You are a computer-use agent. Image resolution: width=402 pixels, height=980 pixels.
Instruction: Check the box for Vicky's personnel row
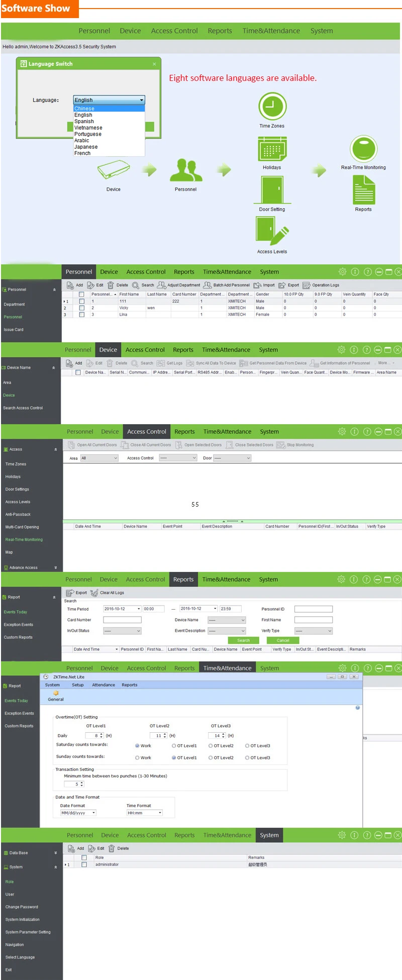pos(81,308)
